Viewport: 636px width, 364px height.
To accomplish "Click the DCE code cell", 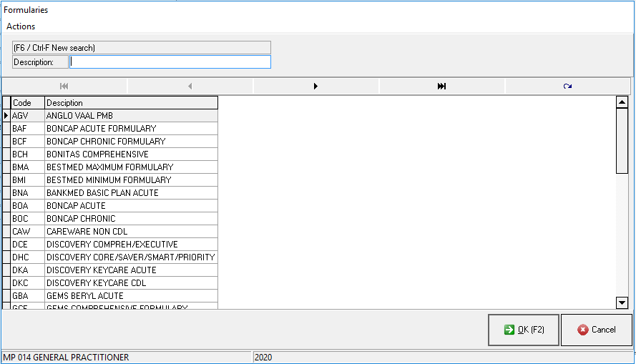I will point(28,245).
